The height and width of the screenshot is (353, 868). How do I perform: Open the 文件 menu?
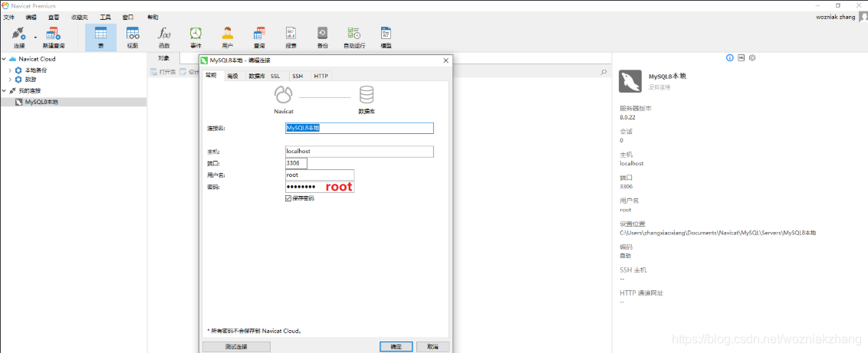pyautogui.click(x=9, y=17)
